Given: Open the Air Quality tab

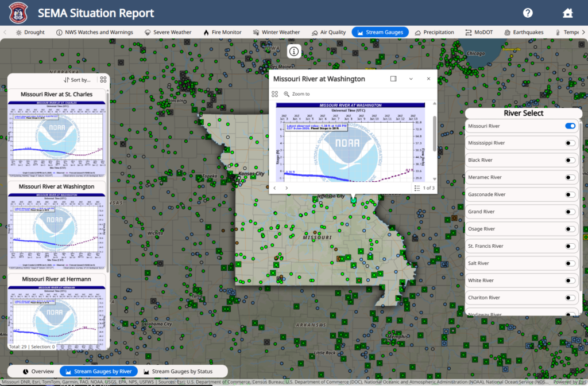Looking at the screenshot, I should (328, 32).
